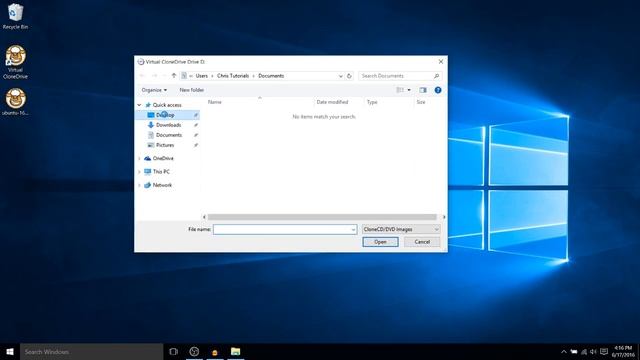Click the Cancel button
Image resolution: width=640 pixels, height=360 pixels.
422,242
